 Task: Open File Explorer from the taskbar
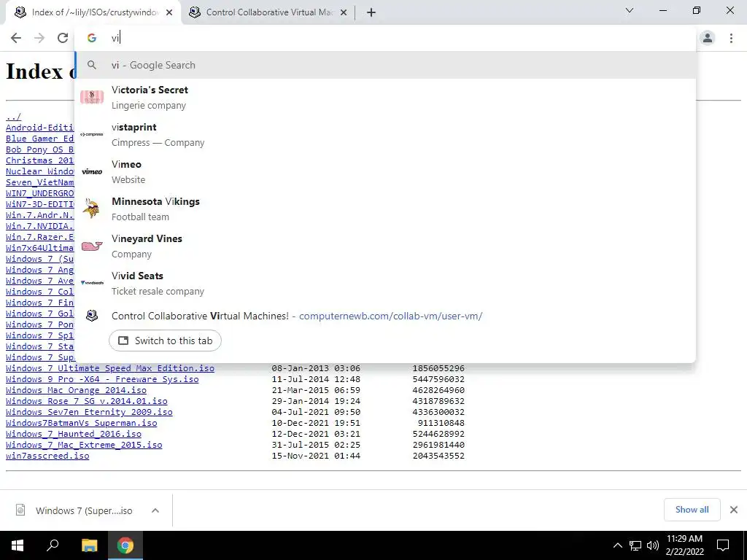coord(89,545)
